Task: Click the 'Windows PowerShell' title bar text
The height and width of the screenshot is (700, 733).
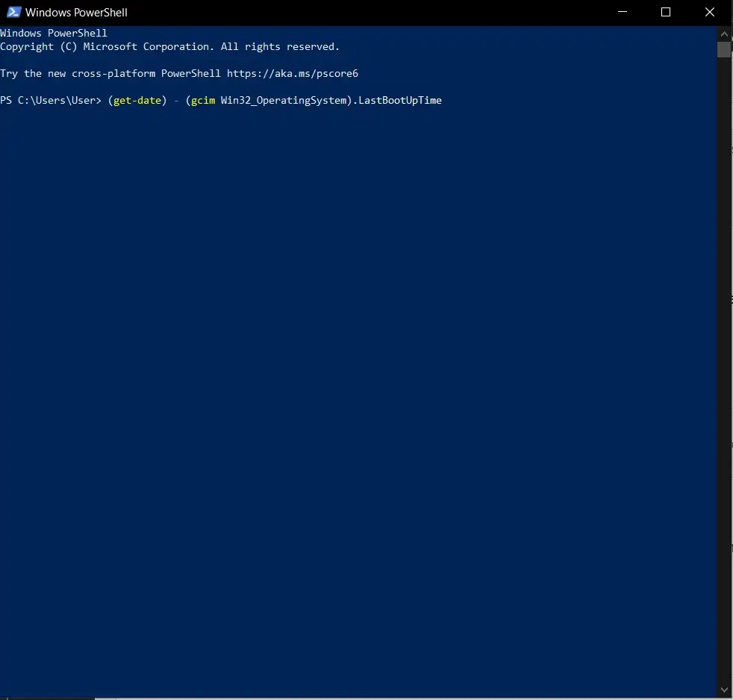Action: 76,13
